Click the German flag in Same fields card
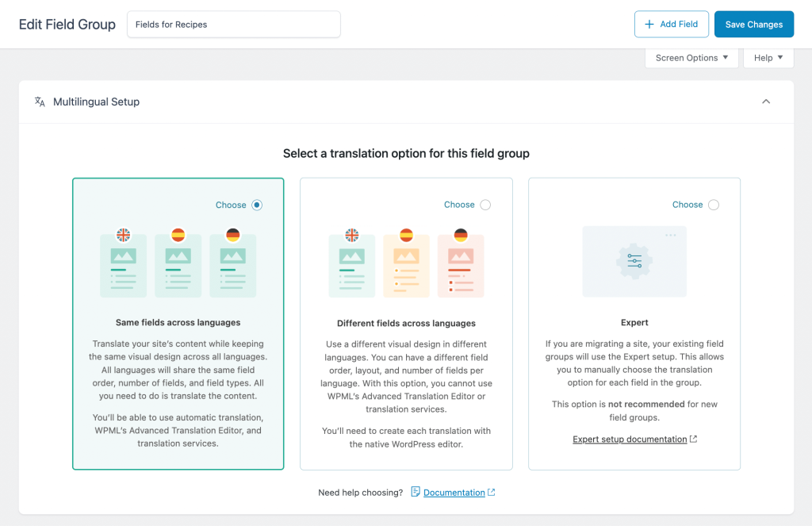Image resolution: width=812 pixels, height=526 pixels. point(233,235)
